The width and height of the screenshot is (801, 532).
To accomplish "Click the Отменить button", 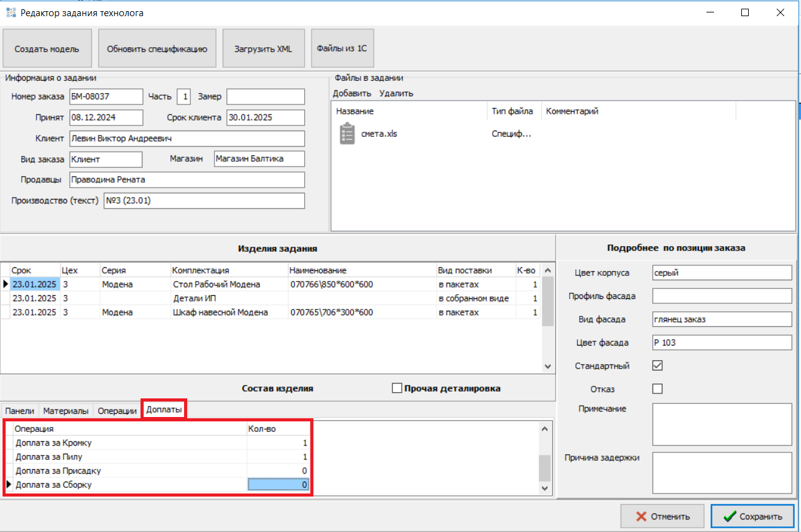I will 662,516.
